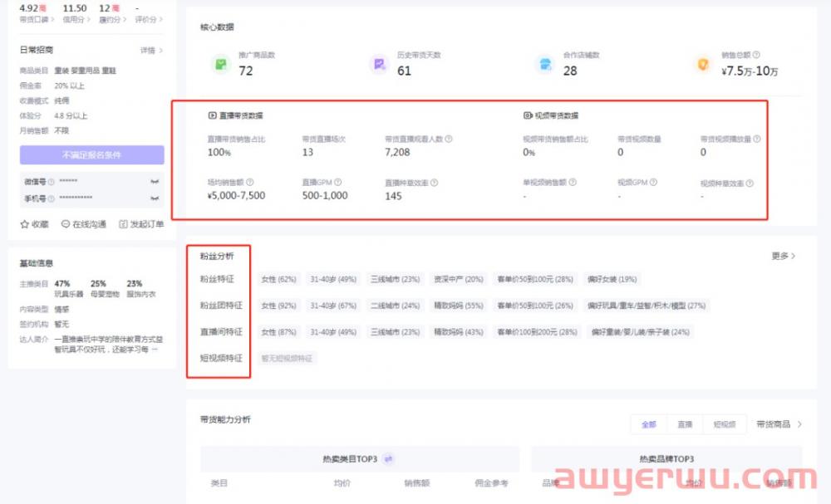Open help icon for 视频GPM
This screenshot has height=504, width=831.
tap(653, 182)
